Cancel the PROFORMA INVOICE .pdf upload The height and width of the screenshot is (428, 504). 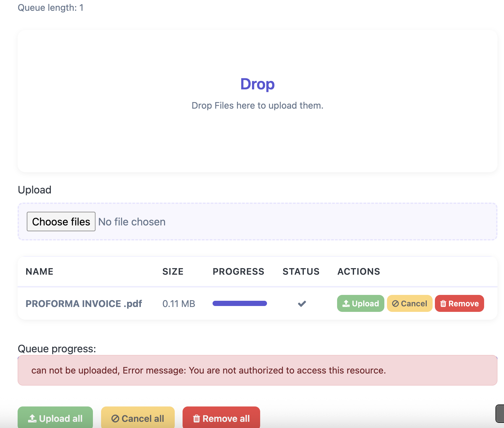click(x=409, y=303)
